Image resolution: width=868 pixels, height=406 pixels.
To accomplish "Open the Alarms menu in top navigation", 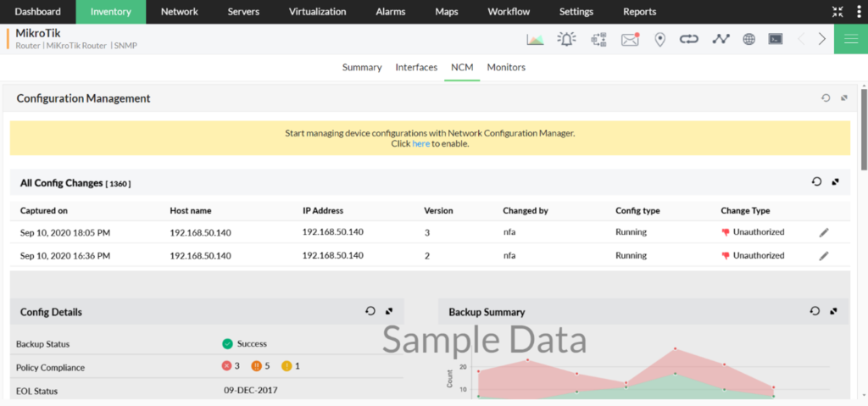I will 390,12.
